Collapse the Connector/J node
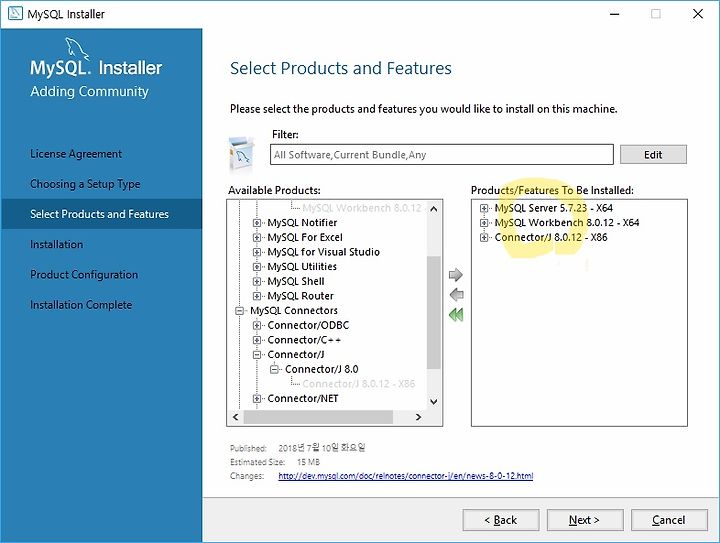The width and height of the screenshot is (720, 543). 257,355
